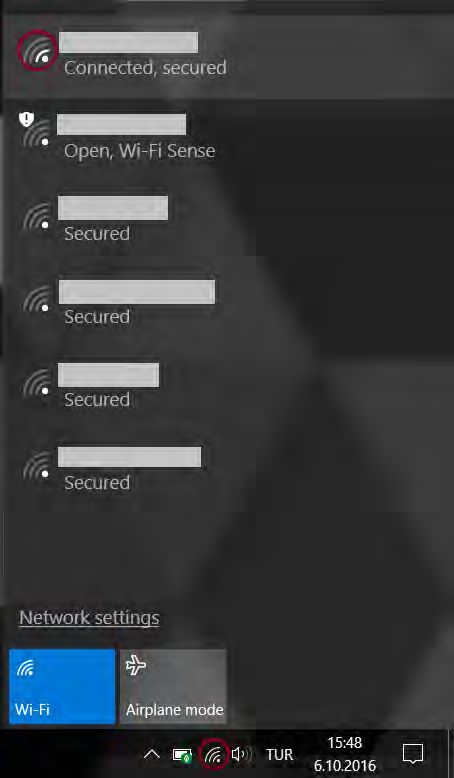Show hidden tray icons with the caret

point(152,755)
